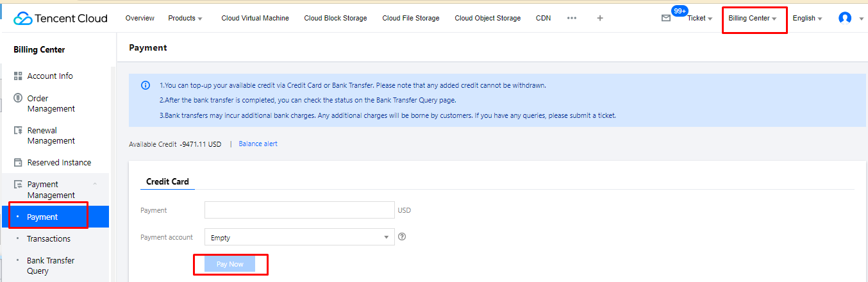868x282 pixels.
Task: Collapse the Payment Management section
Action: tap(95, 185)
